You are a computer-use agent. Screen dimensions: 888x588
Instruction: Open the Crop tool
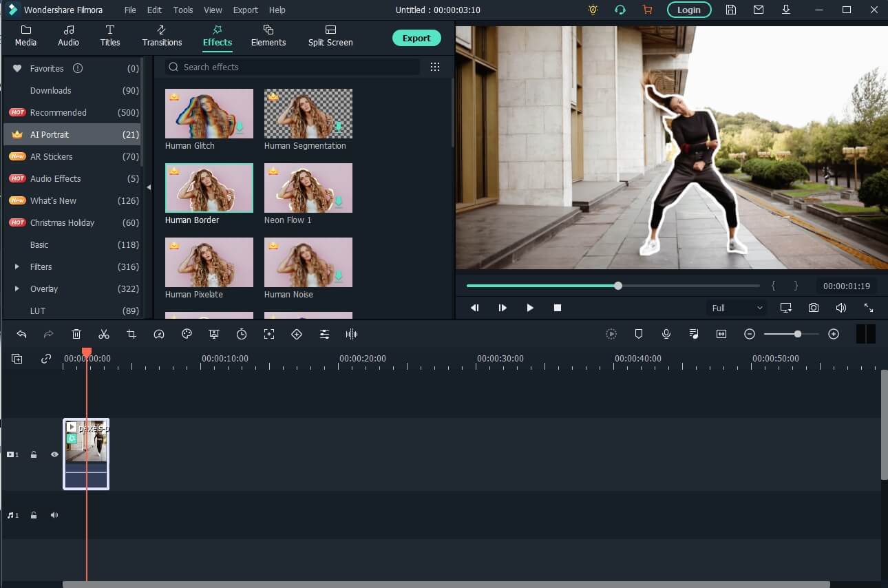point(131,334)
